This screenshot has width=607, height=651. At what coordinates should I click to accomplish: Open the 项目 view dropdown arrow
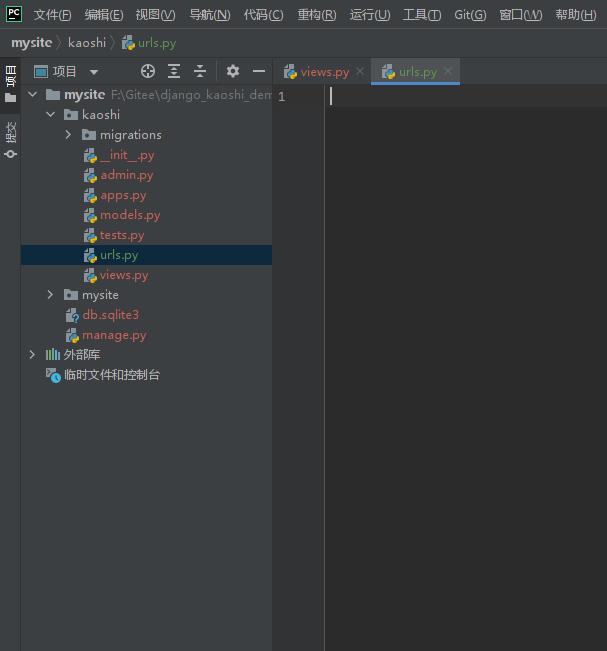94,72
